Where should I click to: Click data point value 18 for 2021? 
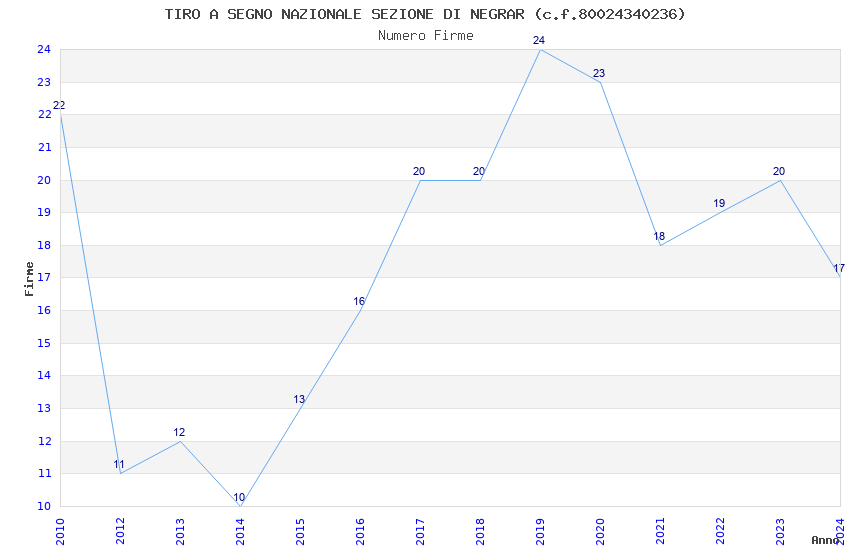(659, 236)
